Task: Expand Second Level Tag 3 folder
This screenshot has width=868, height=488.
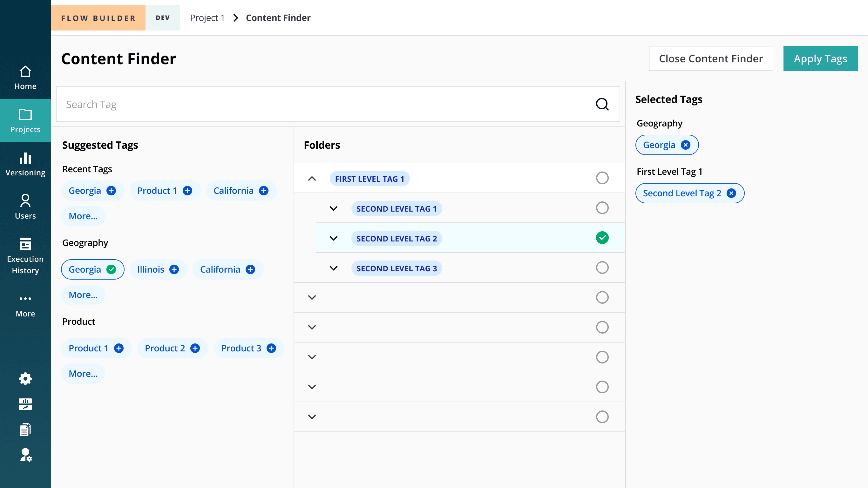Action: pos(333,268)
